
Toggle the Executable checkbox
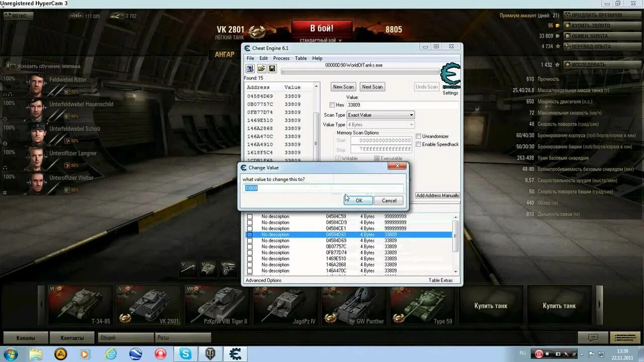pos(377,158)
